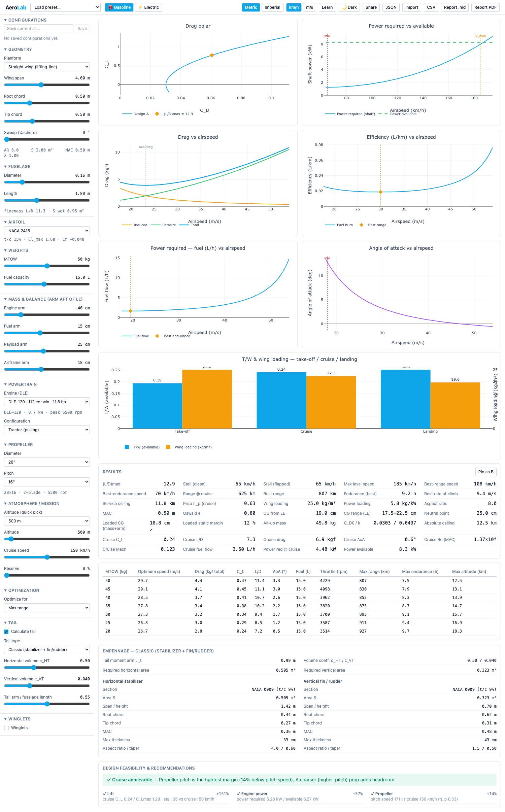Click the AeroLab logo

coord(16,7)
